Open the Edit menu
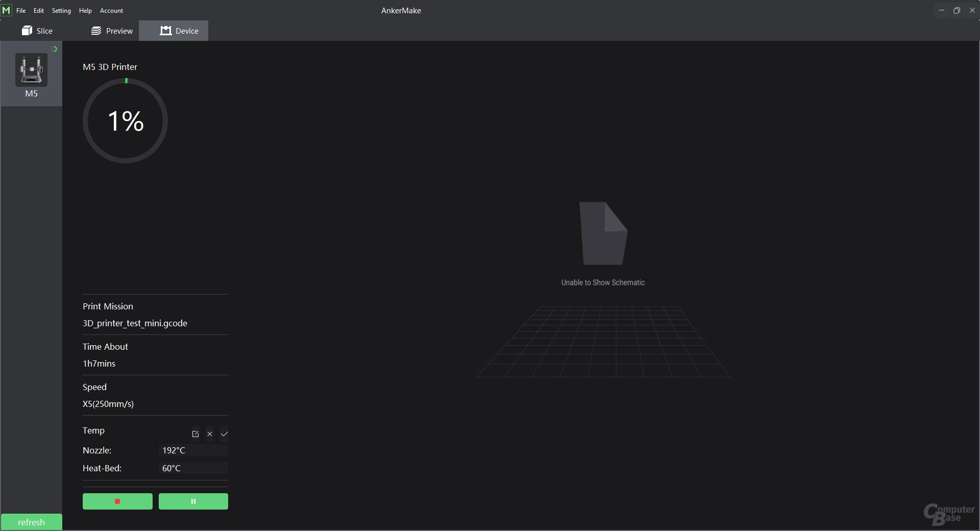The image size is (980, 531). pos(39,10)
